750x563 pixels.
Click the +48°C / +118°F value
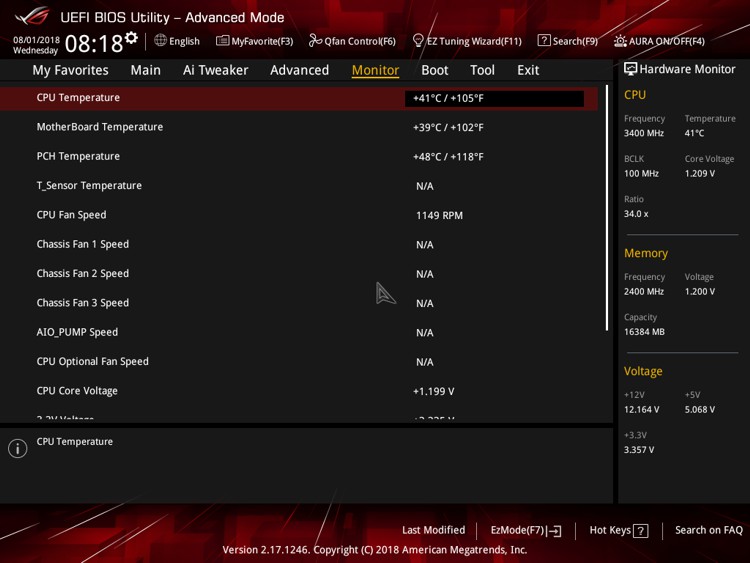pos(448,157)
